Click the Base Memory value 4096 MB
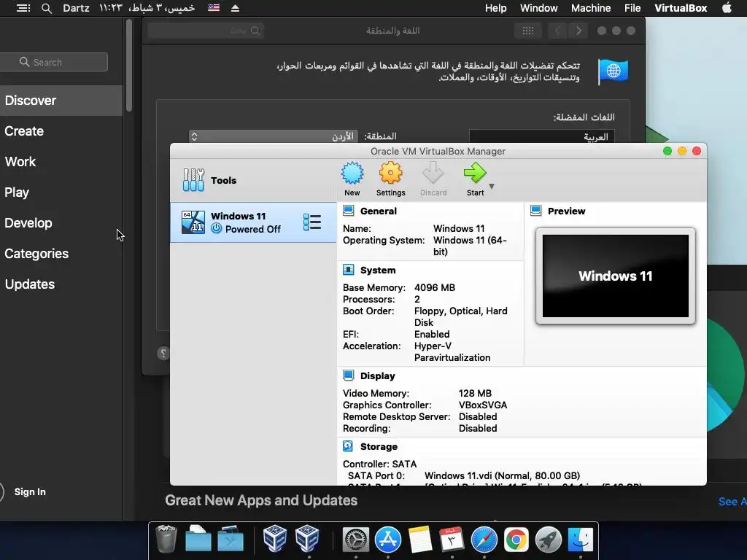This screenshot has width=747, height=560. click(435, 287)
